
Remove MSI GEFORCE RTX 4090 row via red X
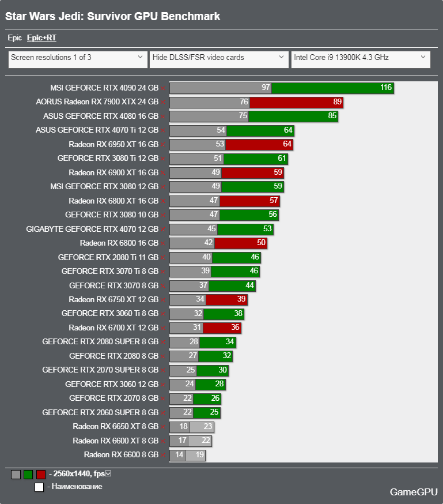163,88
